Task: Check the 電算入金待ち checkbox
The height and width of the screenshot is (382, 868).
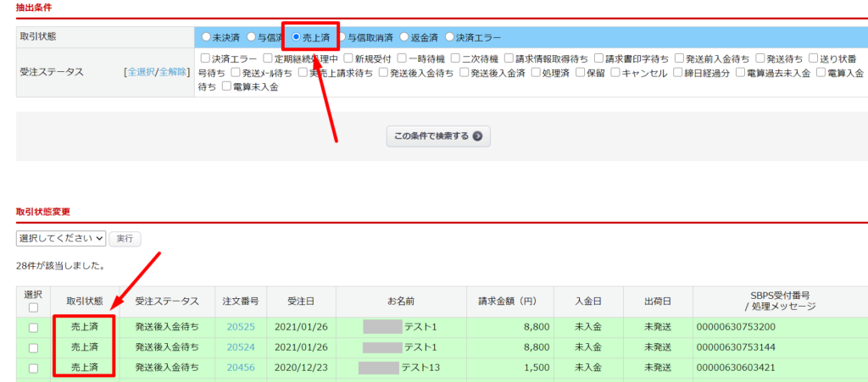Action: click(x=821, y=73)
